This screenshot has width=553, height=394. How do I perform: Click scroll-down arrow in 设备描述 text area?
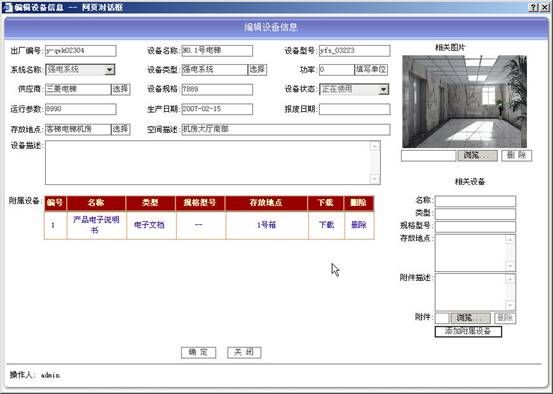click(x=375, y=179)
